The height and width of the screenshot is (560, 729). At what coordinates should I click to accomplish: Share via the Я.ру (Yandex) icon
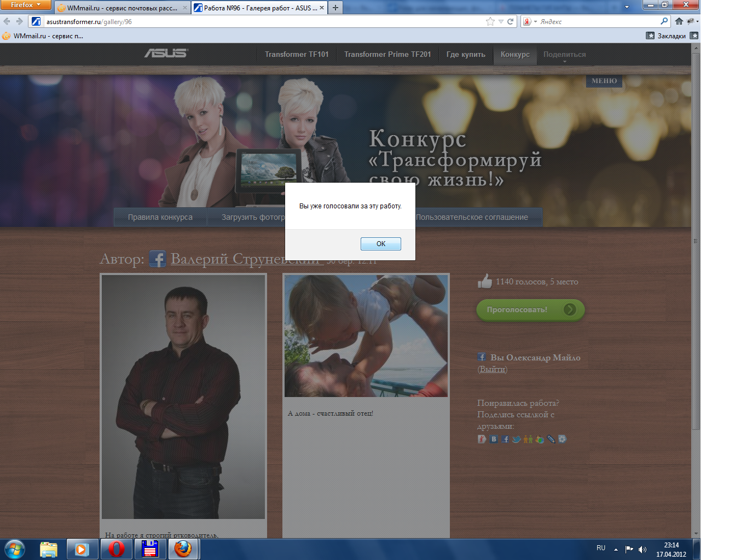coord(482,439)
